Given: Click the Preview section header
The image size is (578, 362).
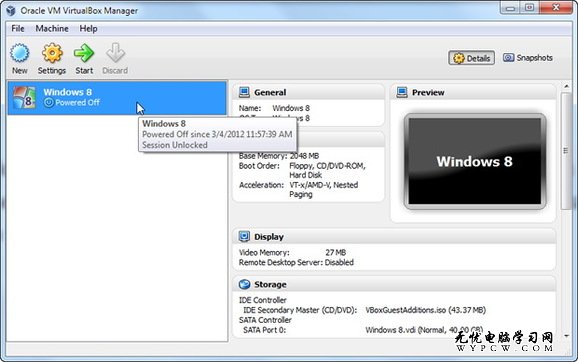Looking at the screenshot, I should pyautogui.click(x=473, y=92).
